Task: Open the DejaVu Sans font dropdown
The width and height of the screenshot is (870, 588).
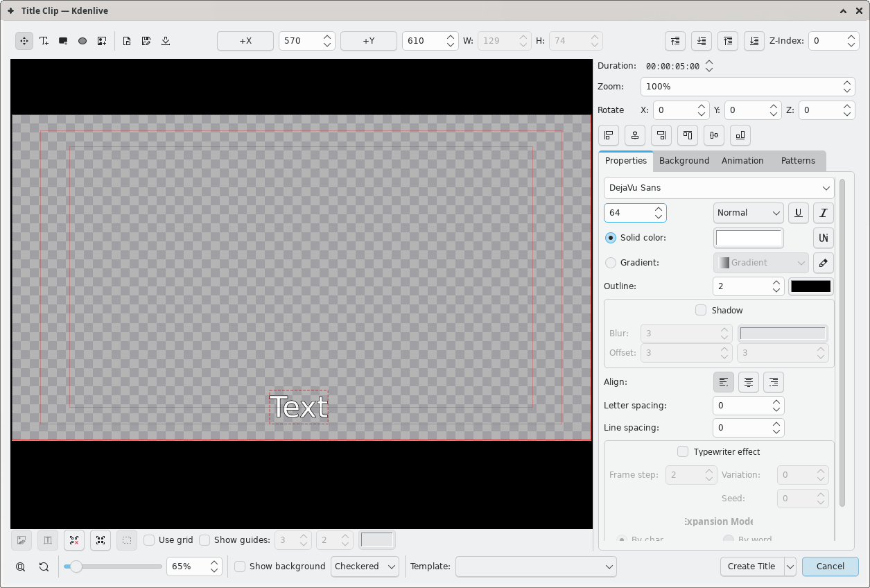Action: [719, 188]
